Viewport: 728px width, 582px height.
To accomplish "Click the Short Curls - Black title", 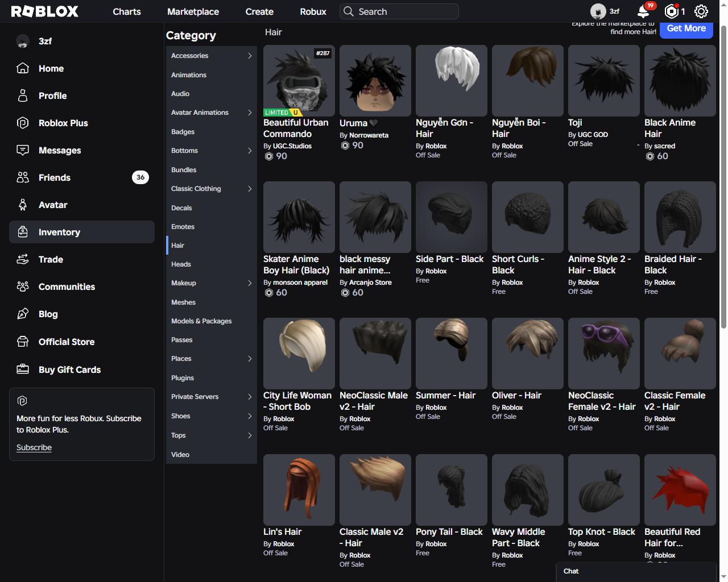I will point(518,265).
